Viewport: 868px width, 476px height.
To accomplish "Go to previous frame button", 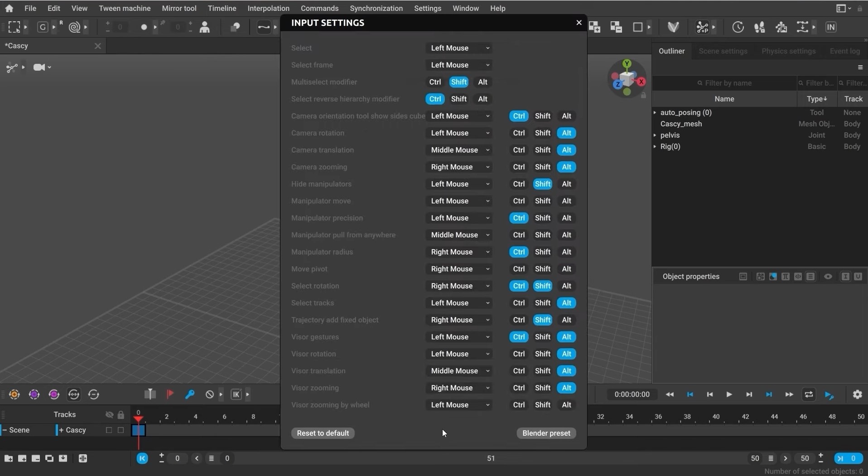I will tap(709, 394).
